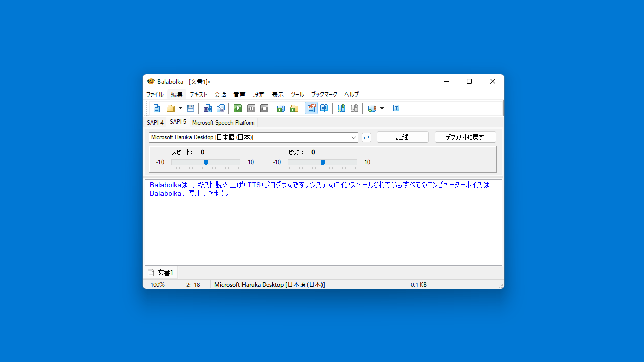Viewport: 644px width, 362px height.
Task: Open the 表示 menu
Action: [x=278, y=95]
